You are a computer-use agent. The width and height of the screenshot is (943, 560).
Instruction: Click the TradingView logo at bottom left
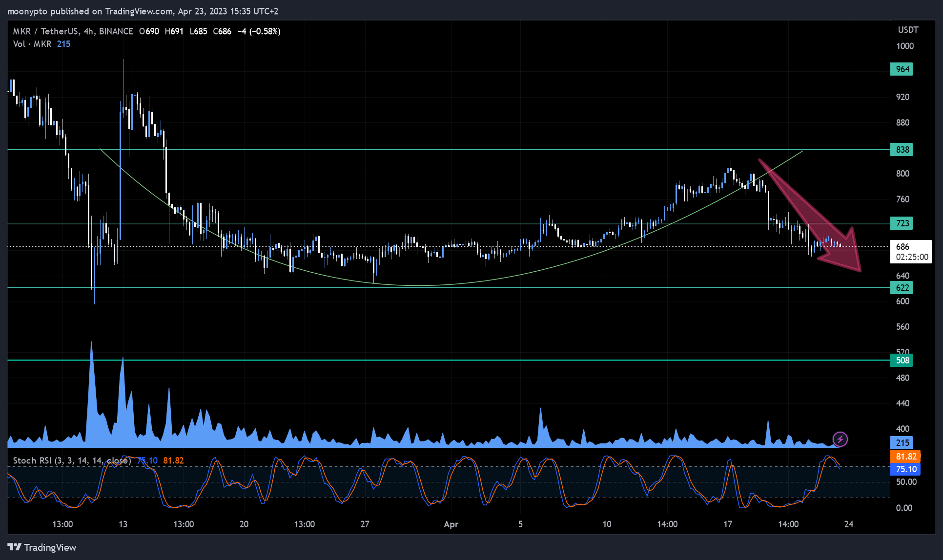42,547
